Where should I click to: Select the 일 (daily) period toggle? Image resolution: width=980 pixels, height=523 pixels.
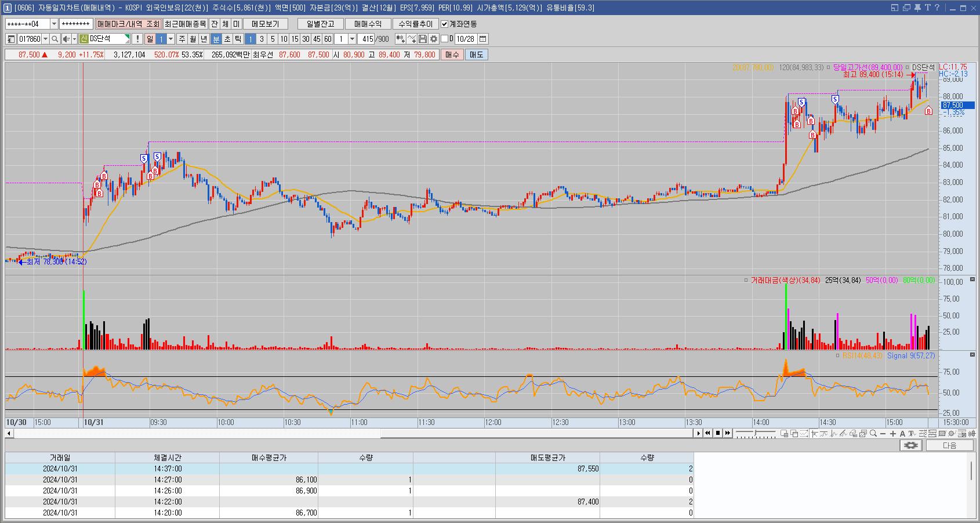[150, 39]
